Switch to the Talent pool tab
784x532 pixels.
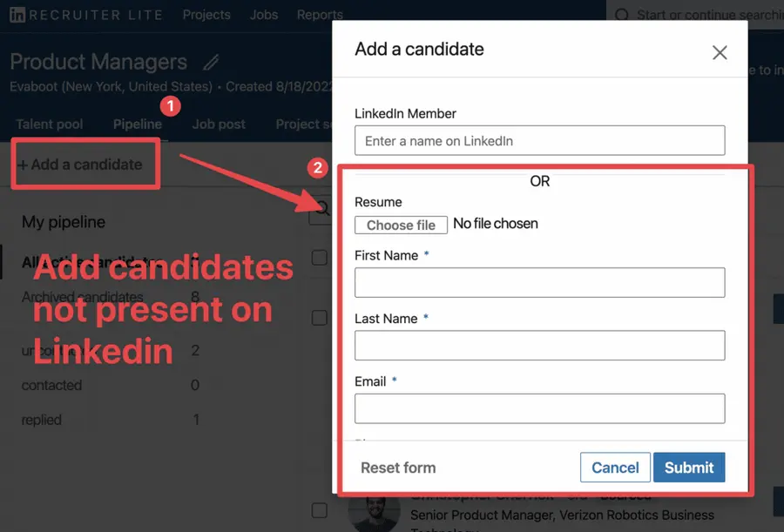[x=50, y=124]
